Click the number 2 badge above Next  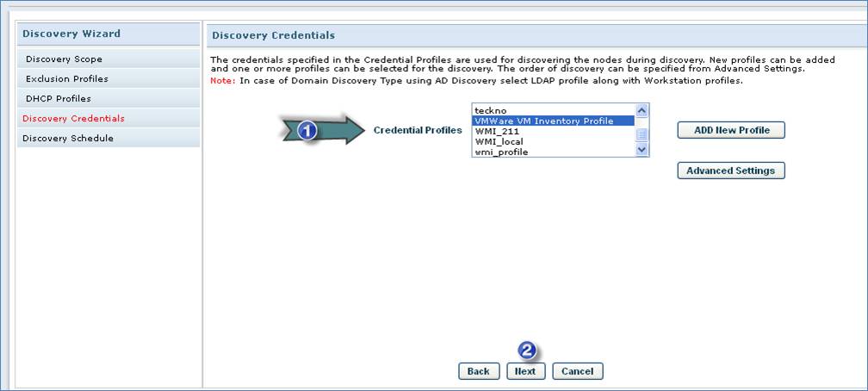click(x=527, y=351)
